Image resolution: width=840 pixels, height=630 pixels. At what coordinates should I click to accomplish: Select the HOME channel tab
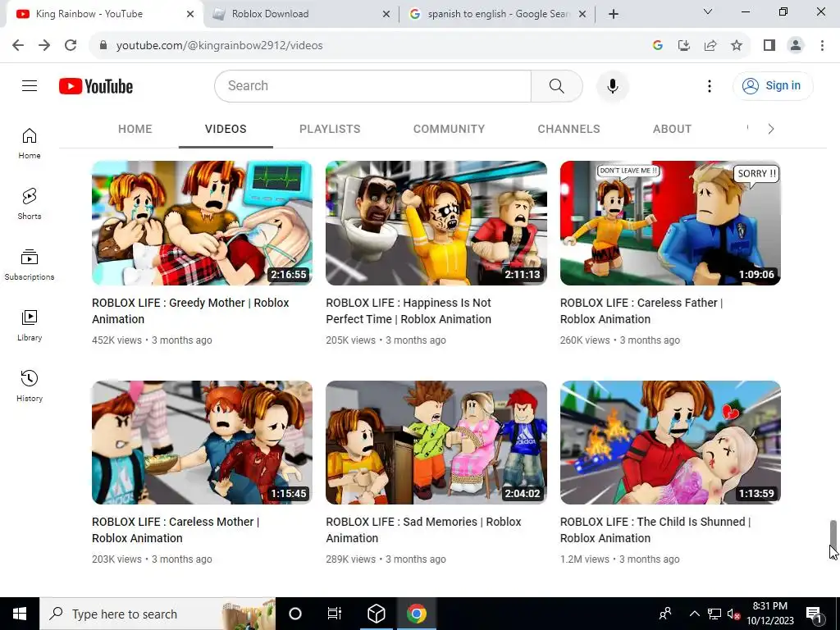(x=135, y=129)
